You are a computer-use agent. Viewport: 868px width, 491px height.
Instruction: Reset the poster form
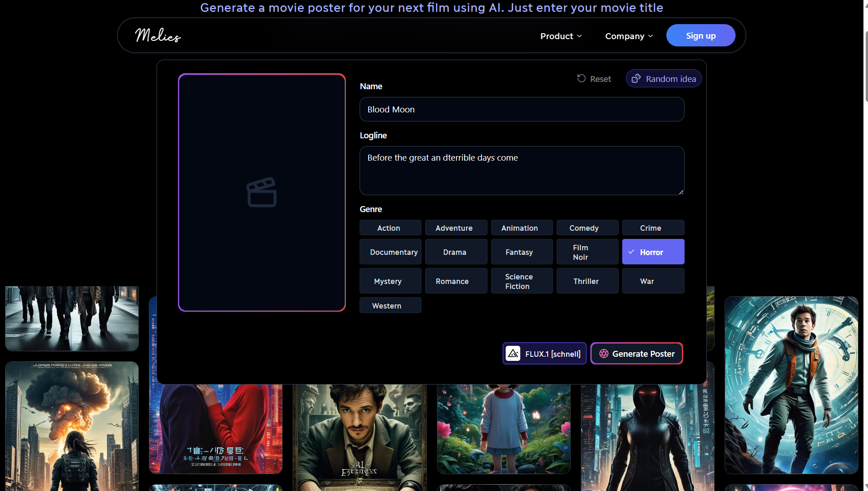594,79
